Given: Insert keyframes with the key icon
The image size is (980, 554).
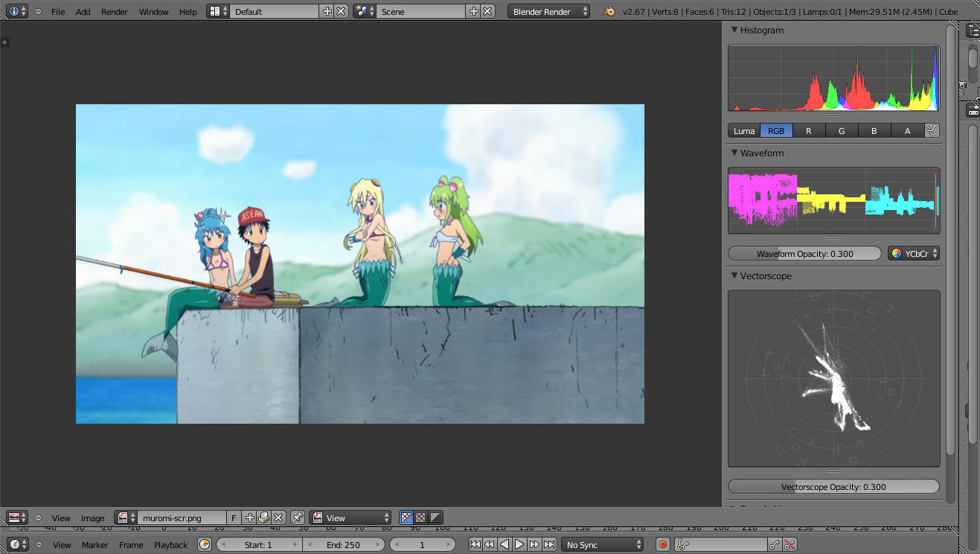Looking at the screenshot, I should 775,544.
